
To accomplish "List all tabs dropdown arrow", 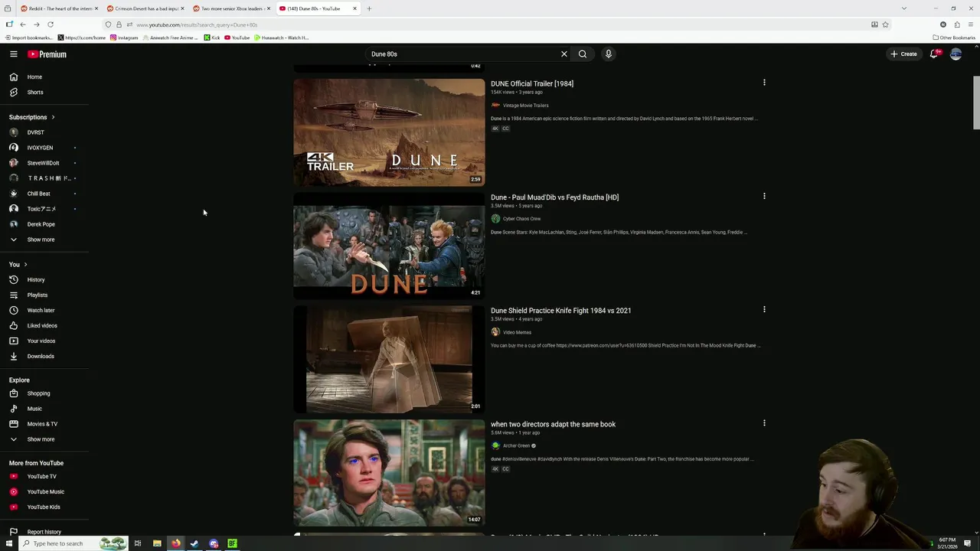I will (x=904, y=8).
